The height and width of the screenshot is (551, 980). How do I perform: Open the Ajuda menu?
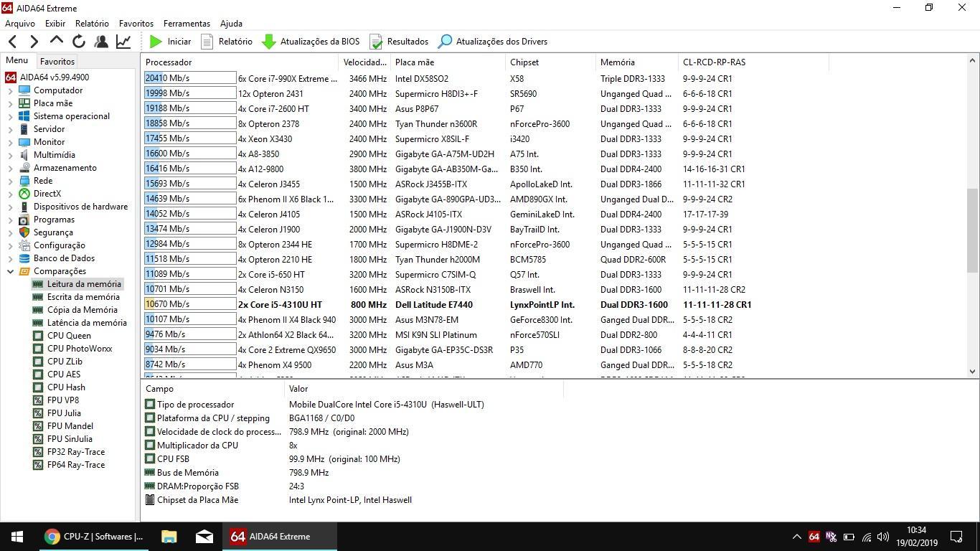click(231, 24)
